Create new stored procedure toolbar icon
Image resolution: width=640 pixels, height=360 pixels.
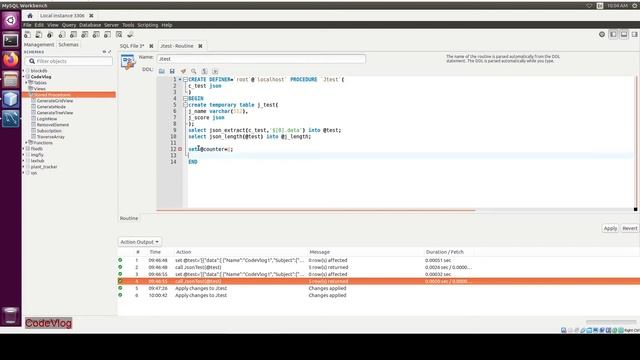(x=96, y=35)
